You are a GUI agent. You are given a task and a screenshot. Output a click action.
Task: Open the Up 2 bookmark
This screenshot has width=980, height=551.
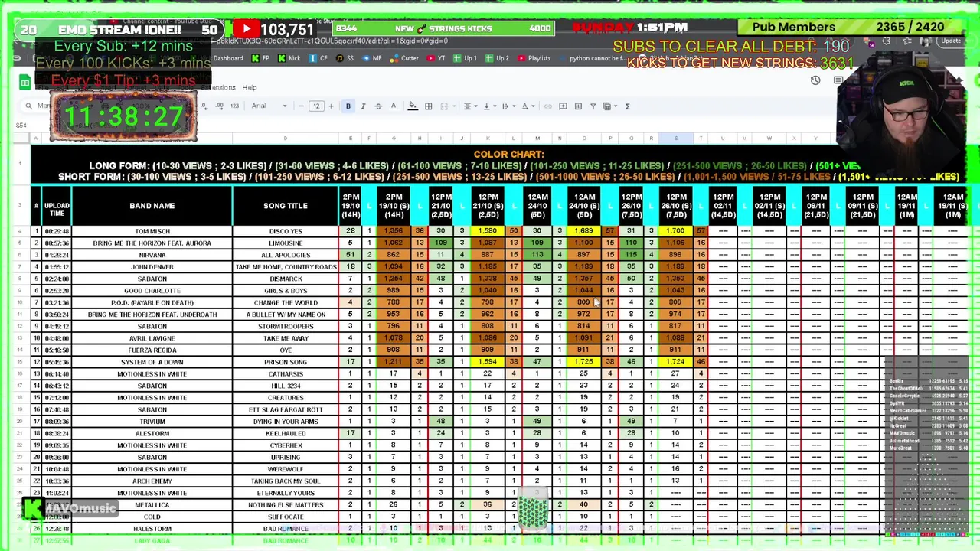point(498,58)
